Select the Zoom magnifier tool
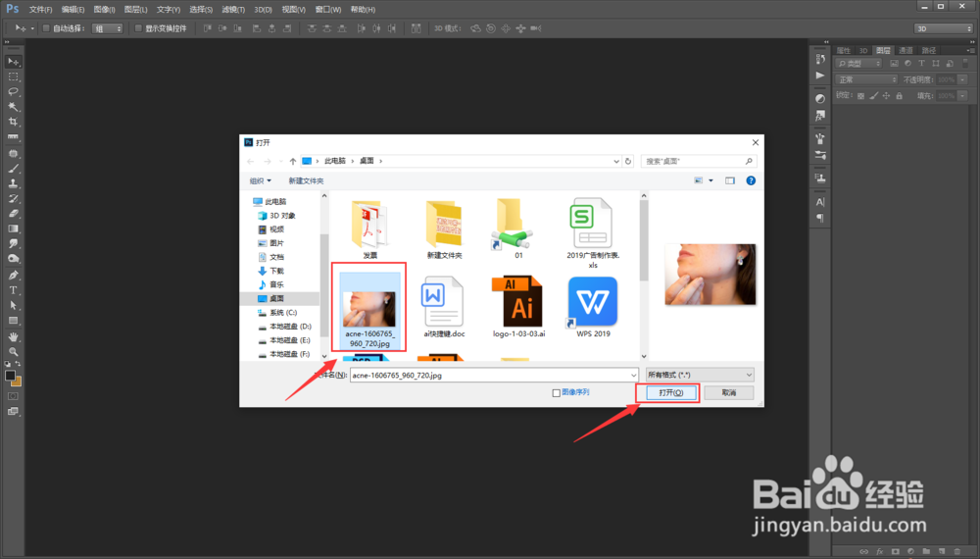This screenshot has width=980, height=559. [x=13, y=351]
